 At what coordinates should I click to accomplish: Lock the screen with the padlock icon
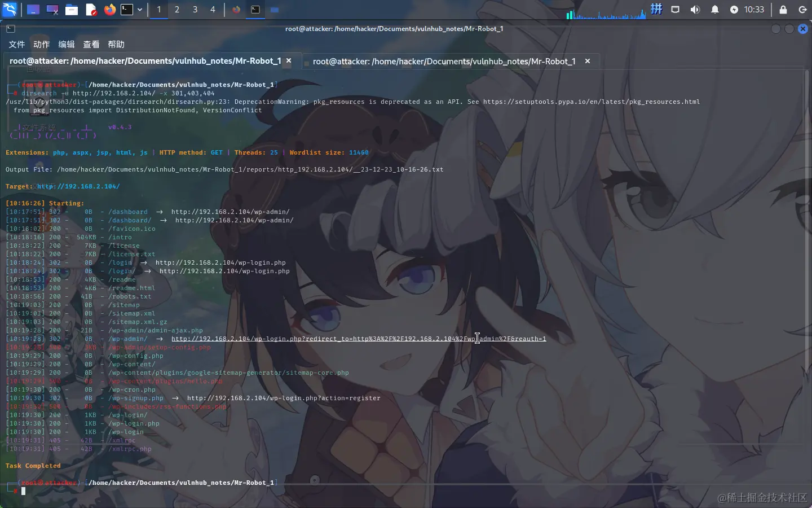[x=783, y=10]
